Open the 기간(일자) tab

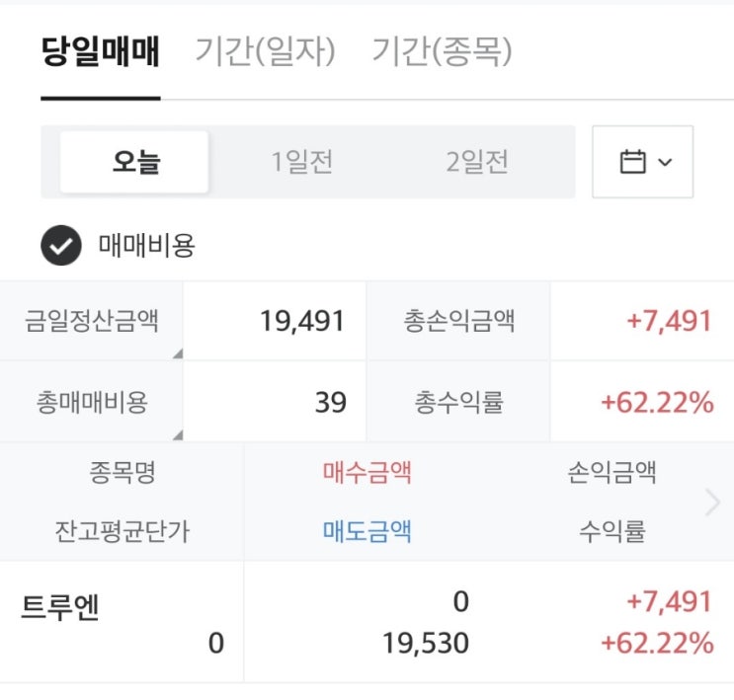pos(266,51)
